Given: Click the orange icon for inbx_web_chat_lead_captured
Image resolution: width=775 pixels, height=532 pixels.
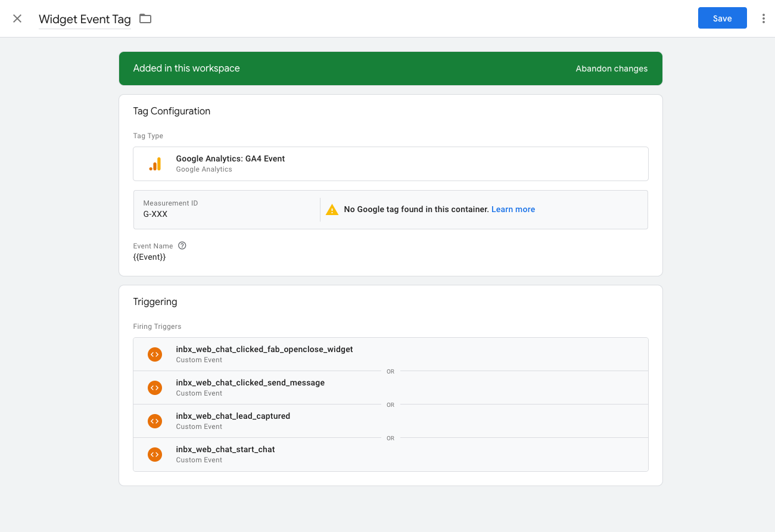Looking at the screenshot, I should click(x=155, y=421).
